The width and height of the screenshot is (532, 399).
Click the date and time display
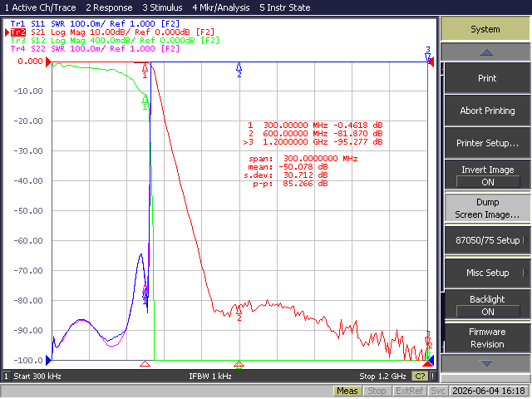[x=489, y=392]
